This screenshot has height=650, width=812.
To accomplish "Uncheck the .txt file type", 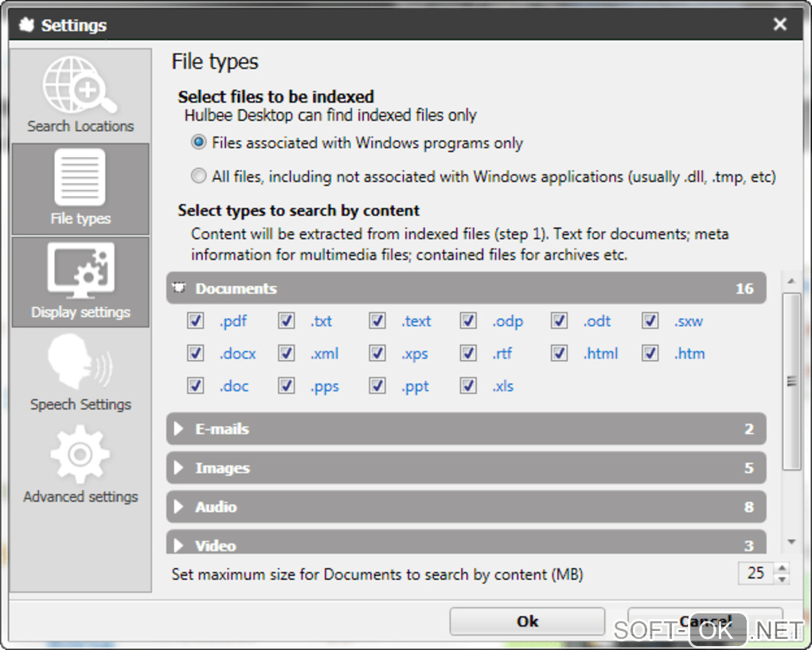I will pos(287,321).
